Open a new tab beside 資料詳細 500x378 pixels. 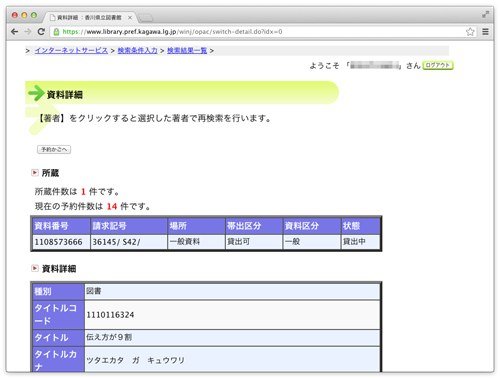(145, 18)
